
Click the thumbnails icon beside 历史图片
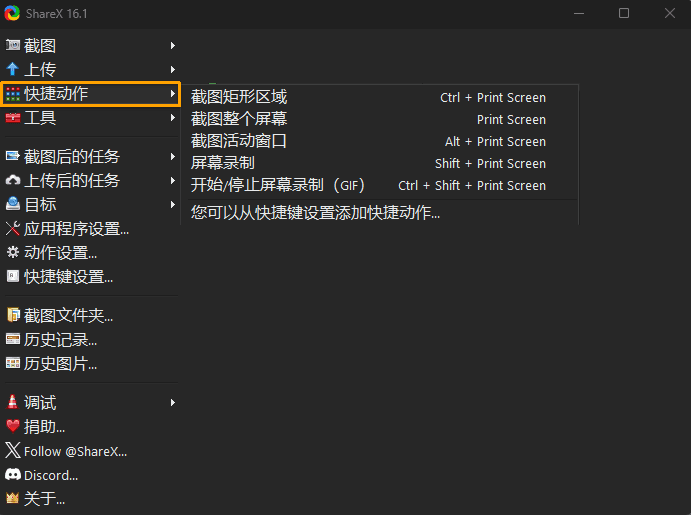click(13, 363)
